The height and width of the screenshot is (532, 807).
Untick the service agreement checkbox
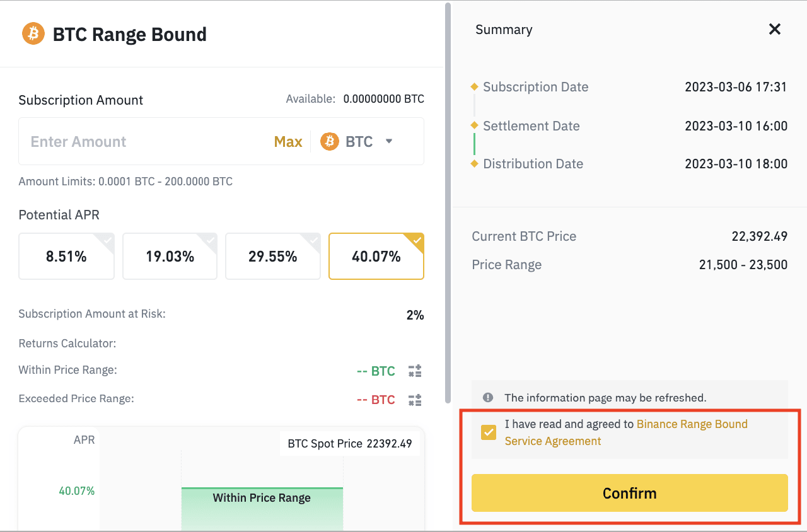[489, 432]
